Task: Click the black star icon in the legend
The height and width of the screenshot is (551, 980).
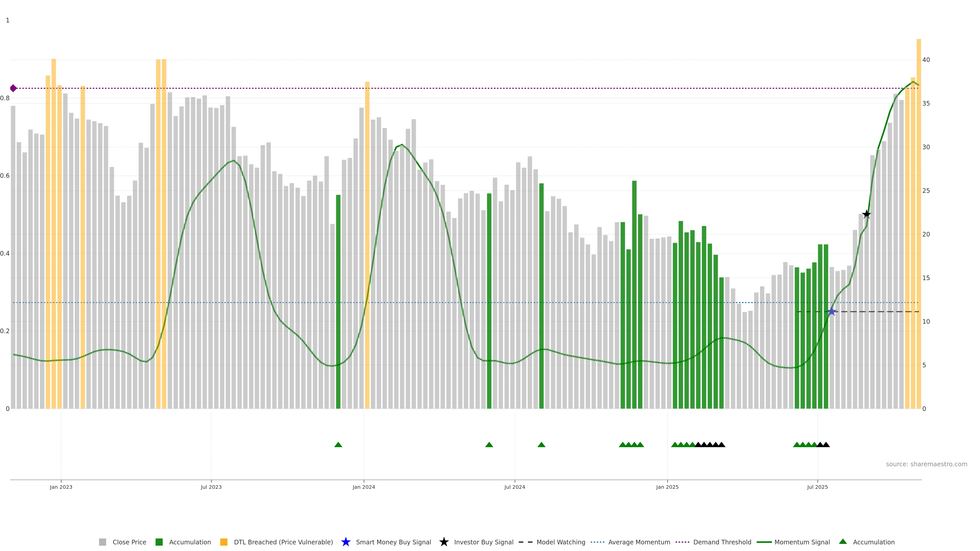Action: (444, 542)
